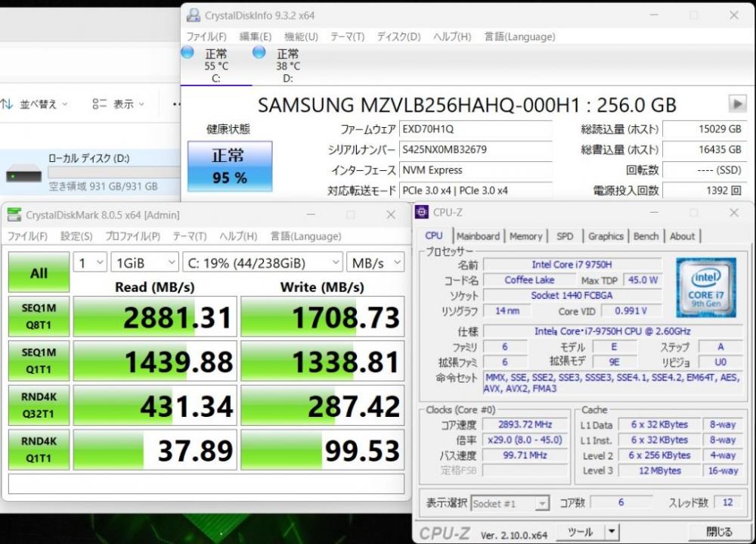The image size is (756, 544).
Task: Run the RND4K Q32T1 test button
Action: [x=39, y=405]
